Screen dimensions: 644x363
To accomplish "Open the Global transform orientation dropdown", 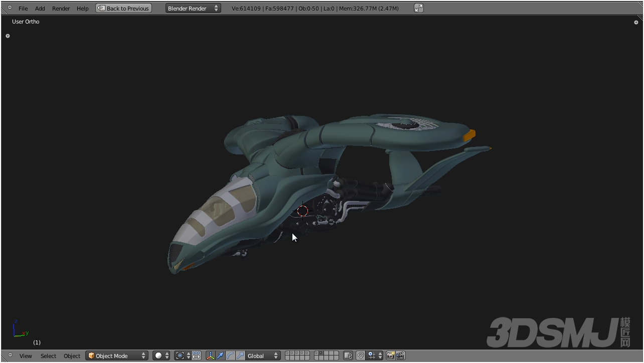I will coord(263,355).
